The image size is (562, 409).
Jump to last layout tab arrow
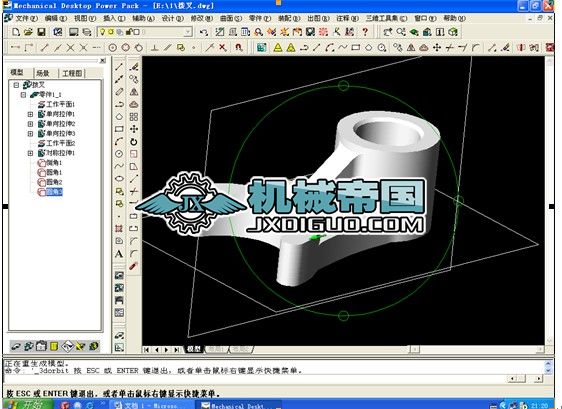[x=177, y=349]
